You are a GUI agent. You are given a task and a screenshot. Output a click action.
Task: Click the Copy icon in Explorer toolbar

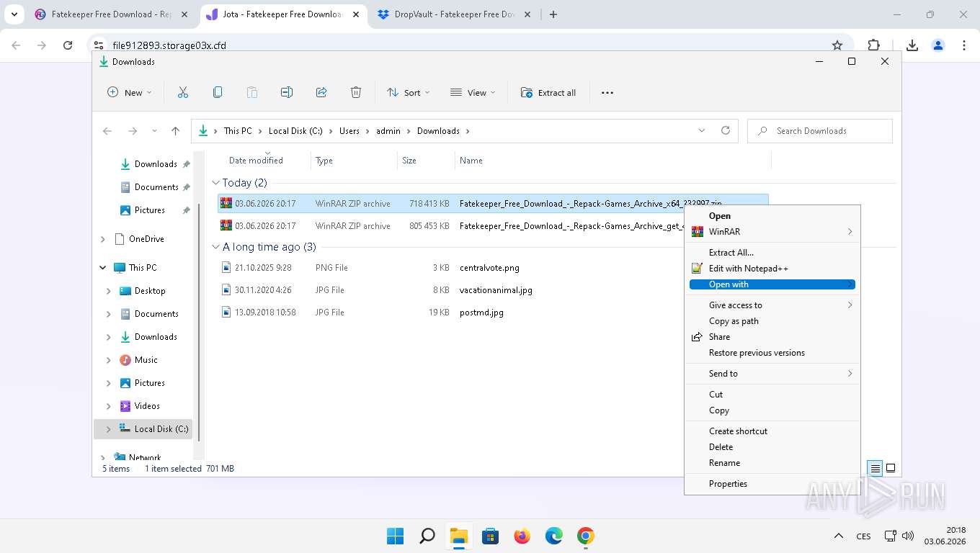pos(218,92)
